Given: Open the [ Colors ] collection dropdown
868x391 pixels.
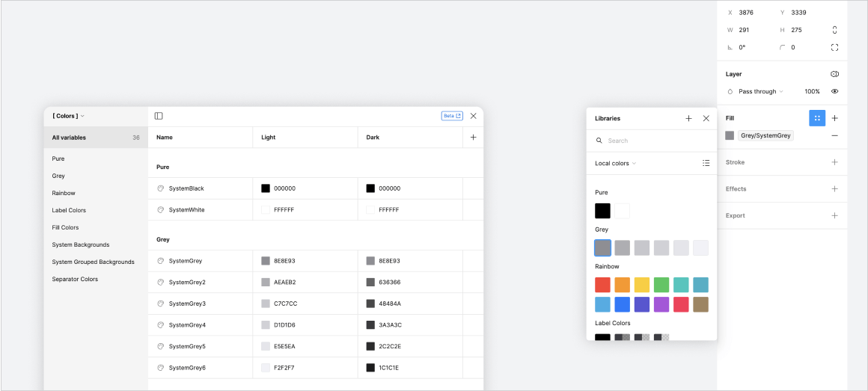Looking at the screenshot, I should coord(68,116).
